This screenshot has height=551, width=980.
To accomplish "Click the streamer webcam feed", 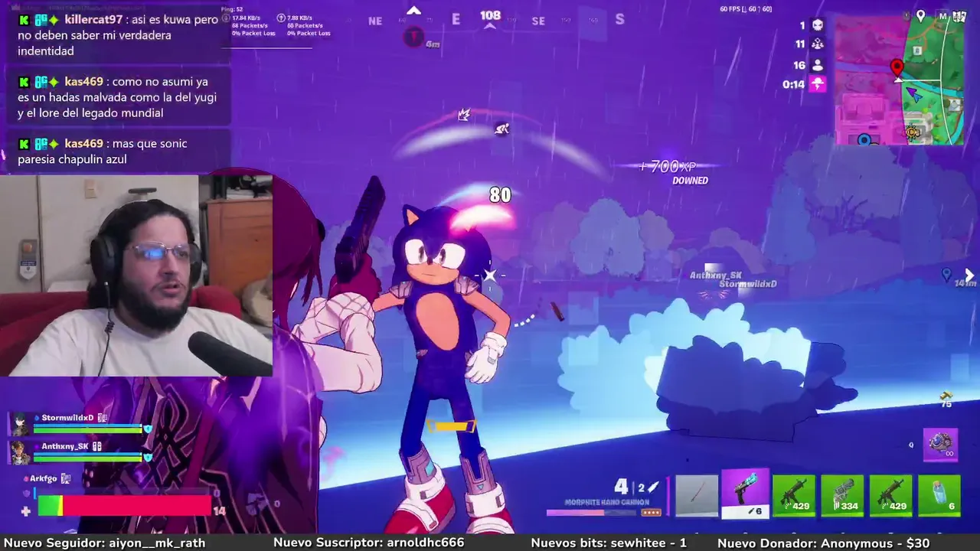I will click(x=136, y=275).
